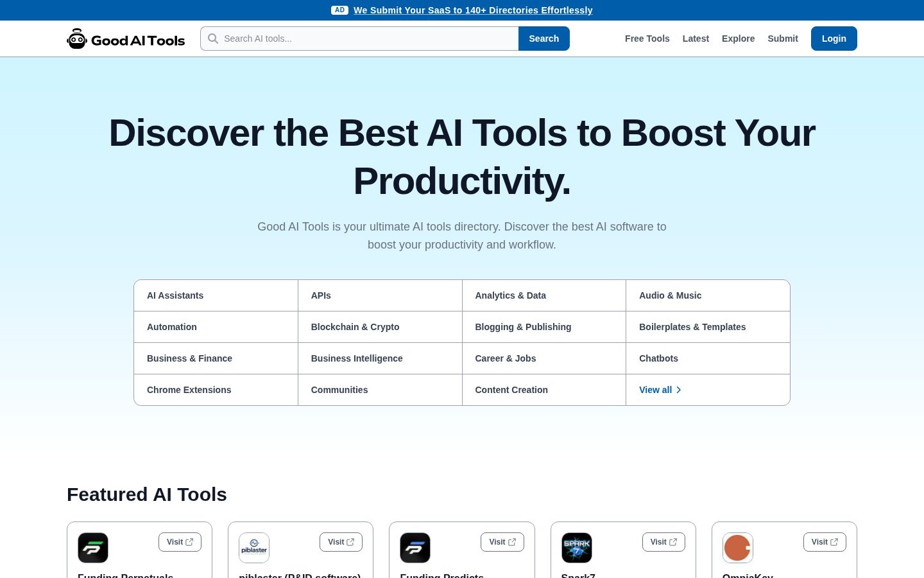Select the Blogging & Publishing category
The image size is (924, 578).
[544, 327]
